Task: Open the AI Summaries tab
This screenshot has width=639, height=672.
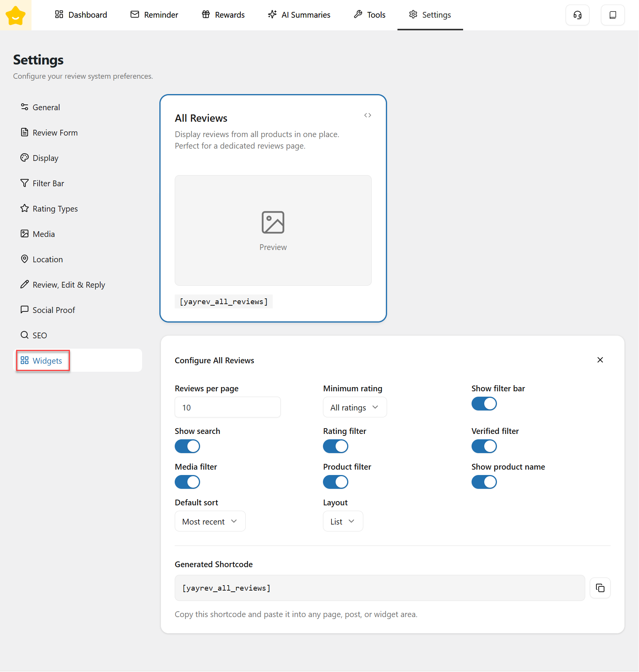Action: 299,15
